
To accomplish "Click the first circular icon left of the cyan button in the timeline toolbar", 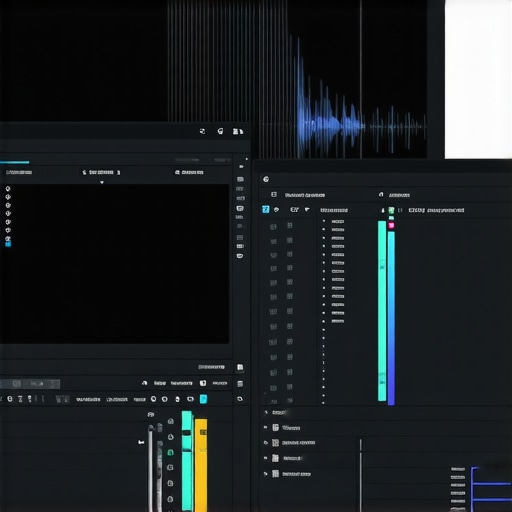I will (x=153, y=399).
